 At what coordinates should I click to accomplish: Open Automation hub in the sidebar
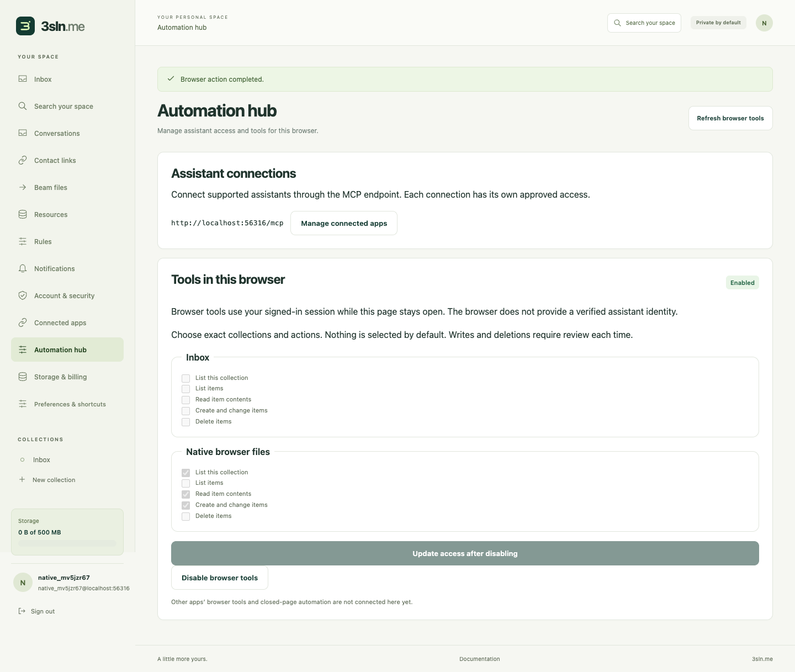click(x=67, y=350)
